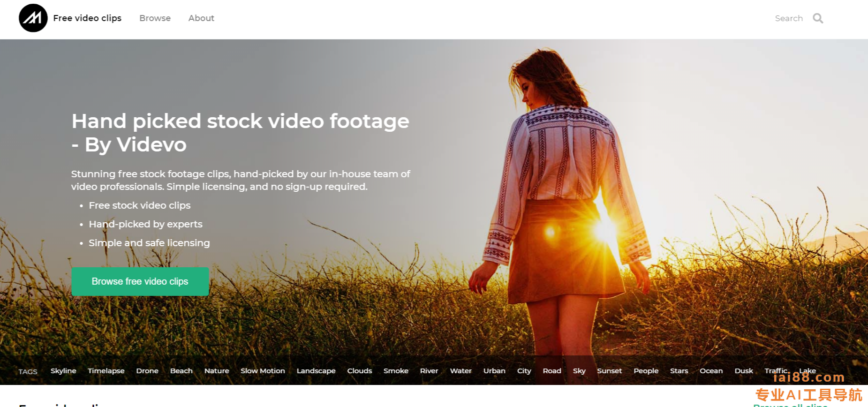Click the hero heading Hand picked stock video footage
The width and height of the screenshot is (868, 407).
[240, 133]
